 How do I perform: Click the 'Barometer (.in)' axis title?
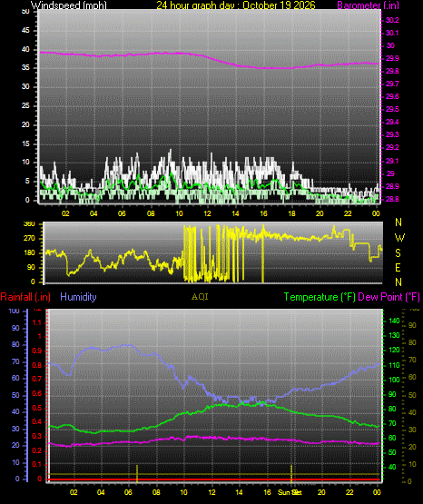(x=368, y=5)
